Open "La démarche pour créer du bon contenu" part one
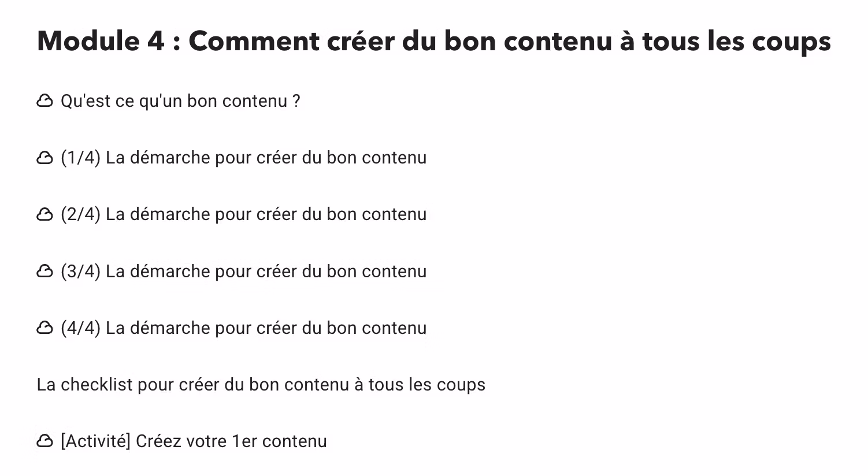Image resolution: width=868 pixels, height=476 pixels. (x=266, y=158)
